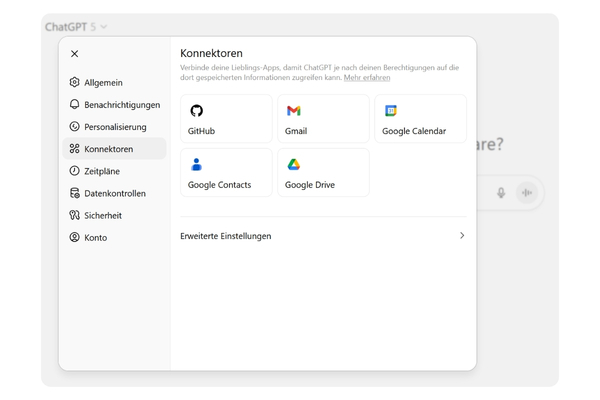Click the microphone icon in the chat box
Viewport: 600px width, 400px height.
[x=501, y=193]
